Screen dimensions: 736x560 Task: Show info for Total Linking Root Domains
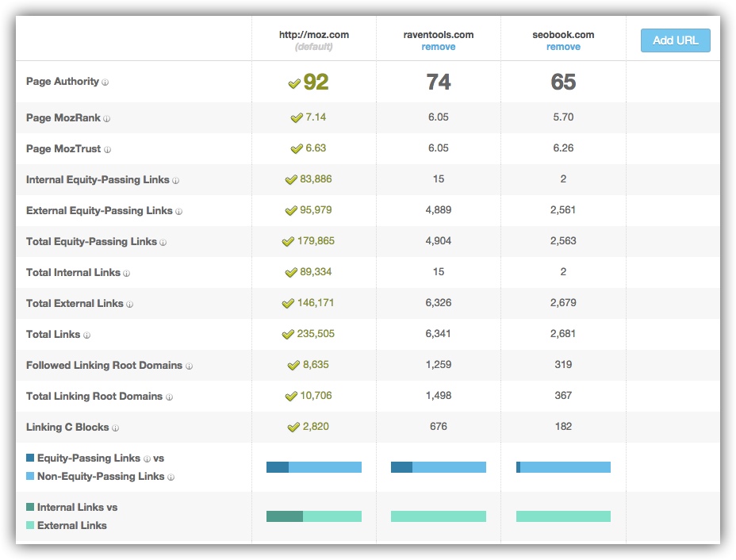169,397
